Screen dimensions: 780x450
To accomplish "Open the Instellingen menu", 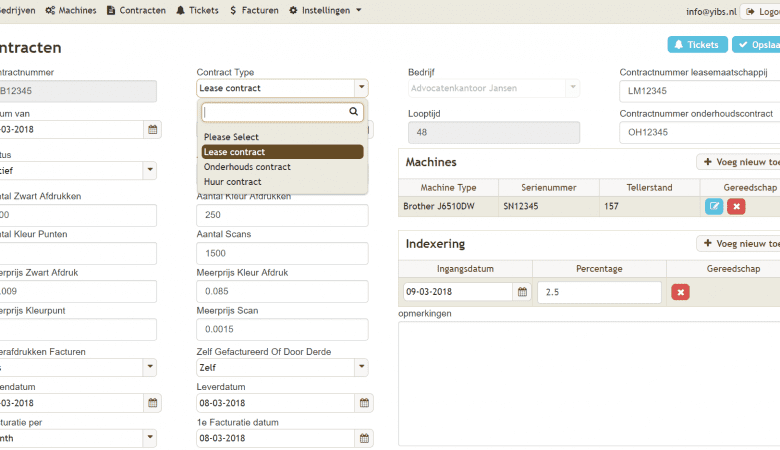I will coord(325,10).
